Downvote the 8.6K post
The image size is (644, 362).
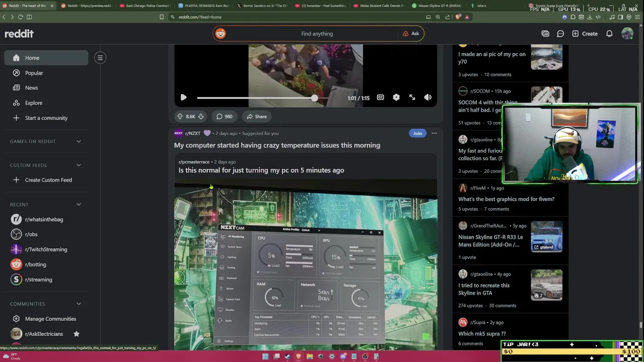(x=201, y=117)
